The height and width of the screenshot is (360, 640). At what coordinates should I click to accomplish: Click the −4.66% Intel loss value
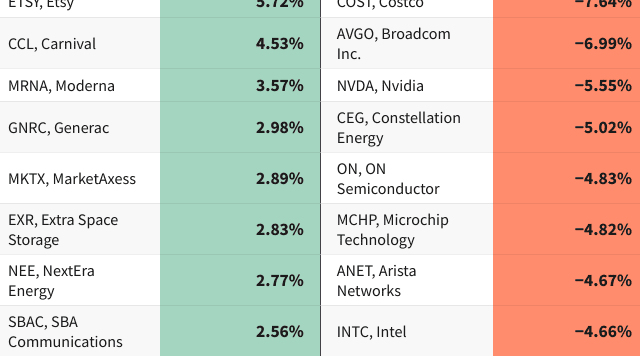603,331
